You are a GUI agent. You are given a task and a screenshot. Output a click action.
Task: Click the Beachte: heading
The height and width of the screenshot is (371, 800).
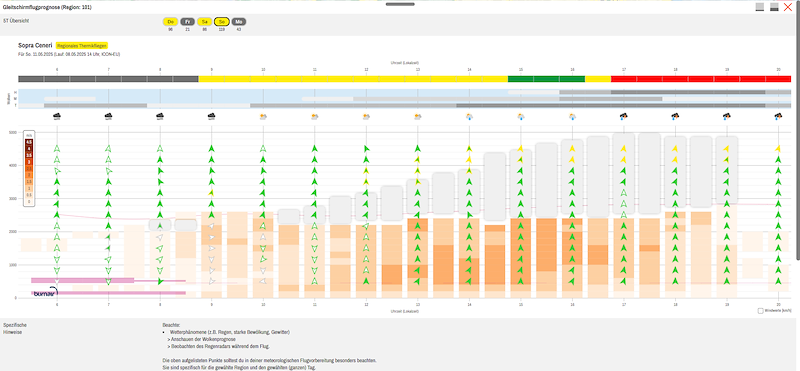click(171, 325)
